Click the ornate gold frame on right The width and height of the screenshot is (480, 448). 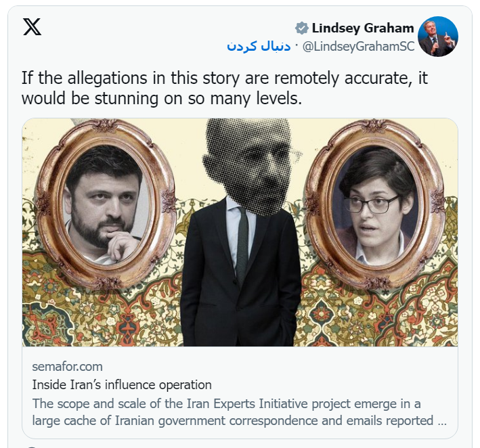pos(374,204)
